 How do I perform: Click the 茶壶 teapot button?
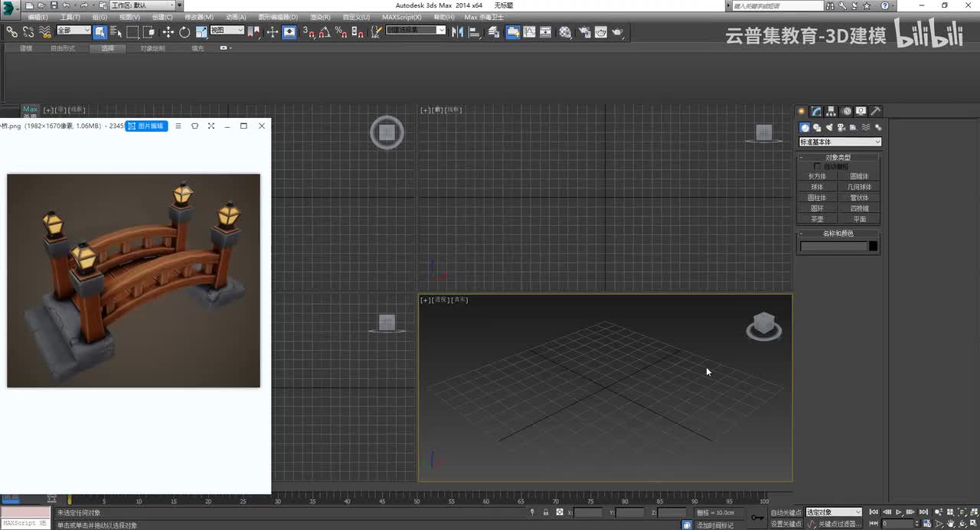tap(817, 219)
